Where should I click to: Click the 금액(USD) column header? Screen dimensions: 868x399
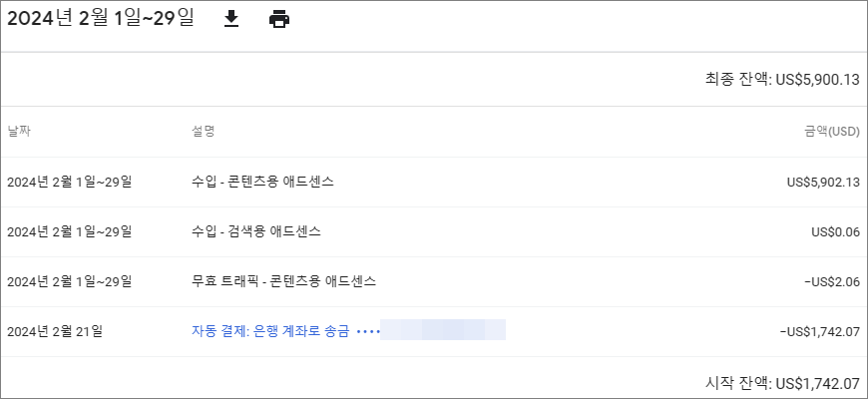[831, 132]
